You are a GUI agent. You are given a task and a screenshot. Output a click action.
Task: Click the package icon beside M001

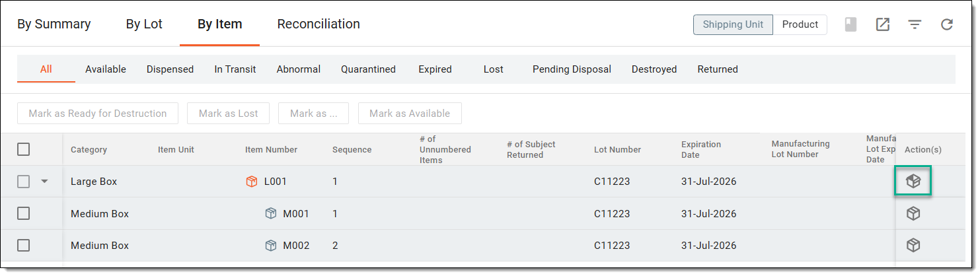(x=271, y=213)
